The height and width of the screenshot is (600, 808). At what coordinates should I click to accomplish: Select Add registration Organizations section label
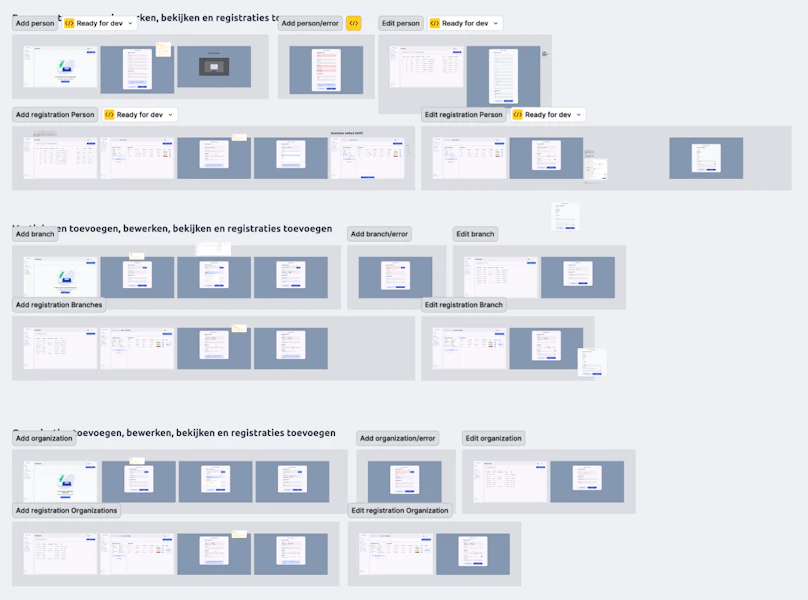click(x=66, y=510)
